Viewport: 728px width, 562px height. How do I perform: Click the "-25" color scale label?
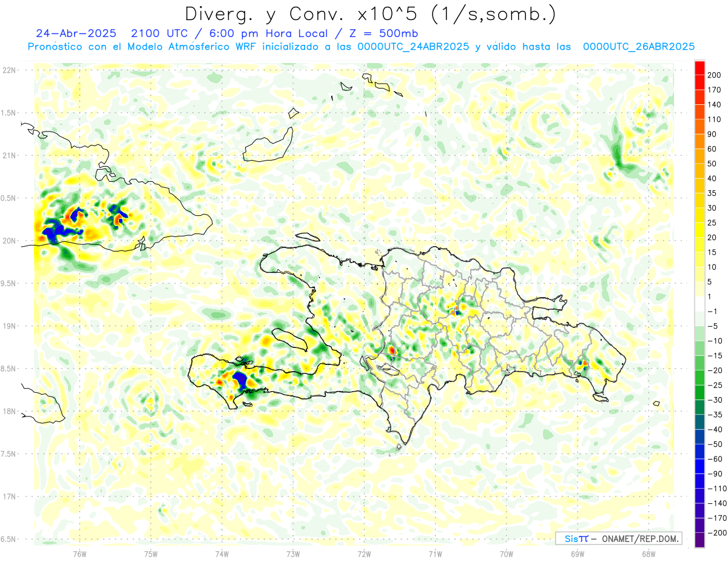pos(715,385)
